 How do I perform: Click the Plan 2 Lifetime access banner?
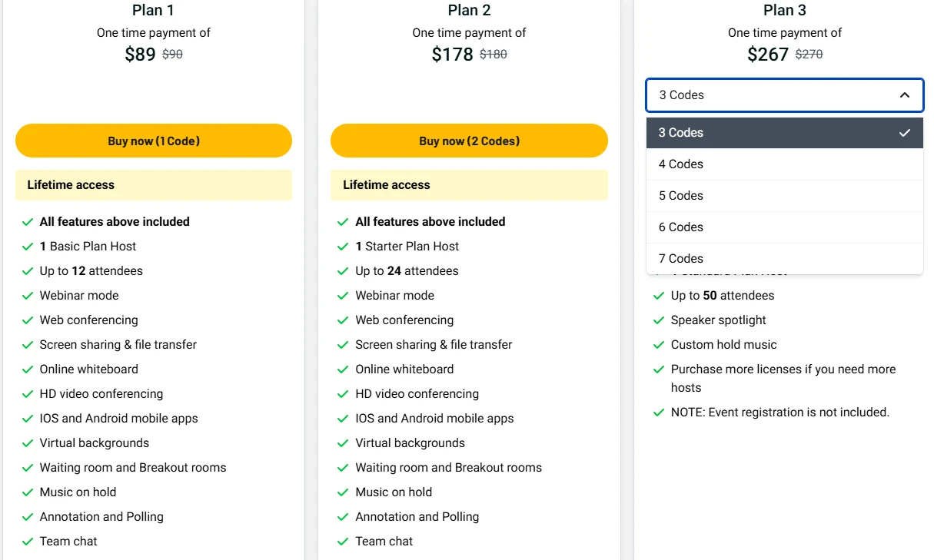point(469,185)
